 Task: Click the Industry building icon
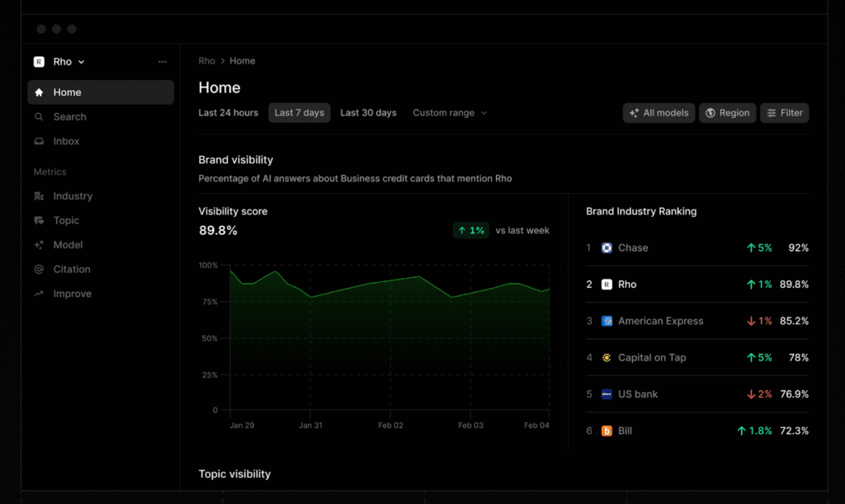click(x=39, y=196)
